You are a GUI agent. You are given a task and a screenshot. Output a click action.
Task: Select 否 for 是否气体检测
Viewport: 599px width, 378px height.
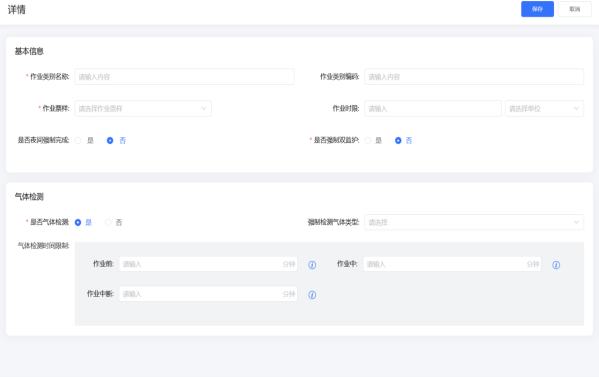point(108,222)
